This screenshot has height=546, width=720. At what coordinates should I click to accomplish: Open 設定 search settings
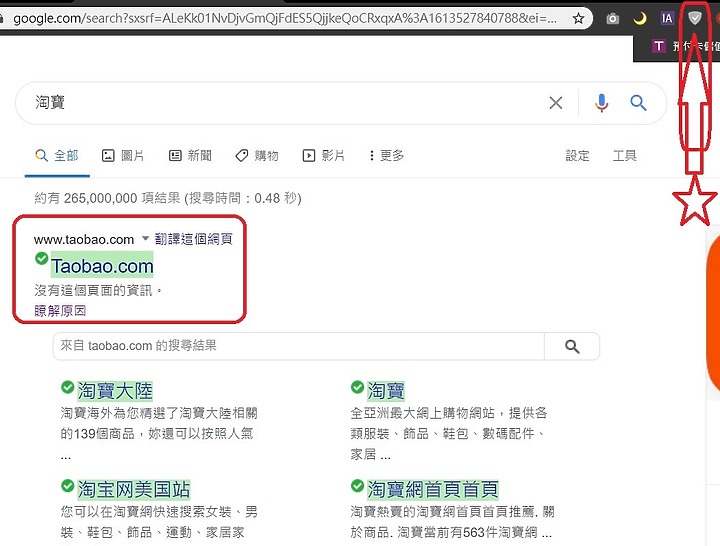tap(577, 156)
